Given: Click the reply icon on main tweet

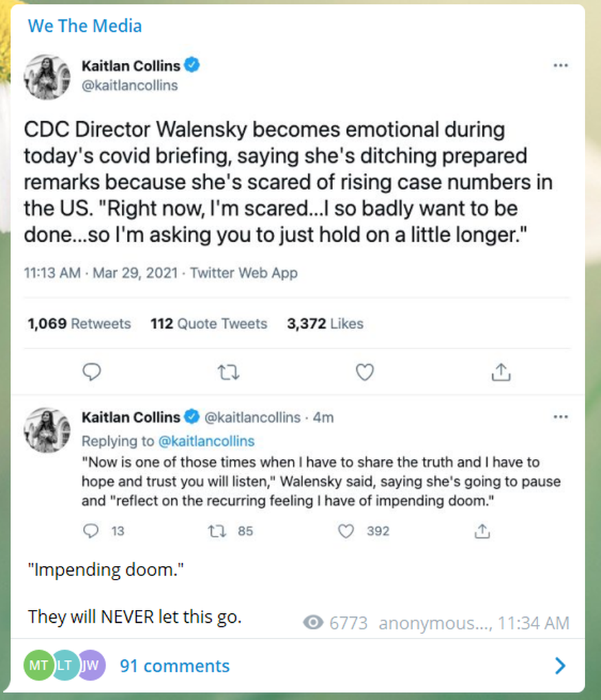Looking at the screenshot, I should tap(93, 371).
